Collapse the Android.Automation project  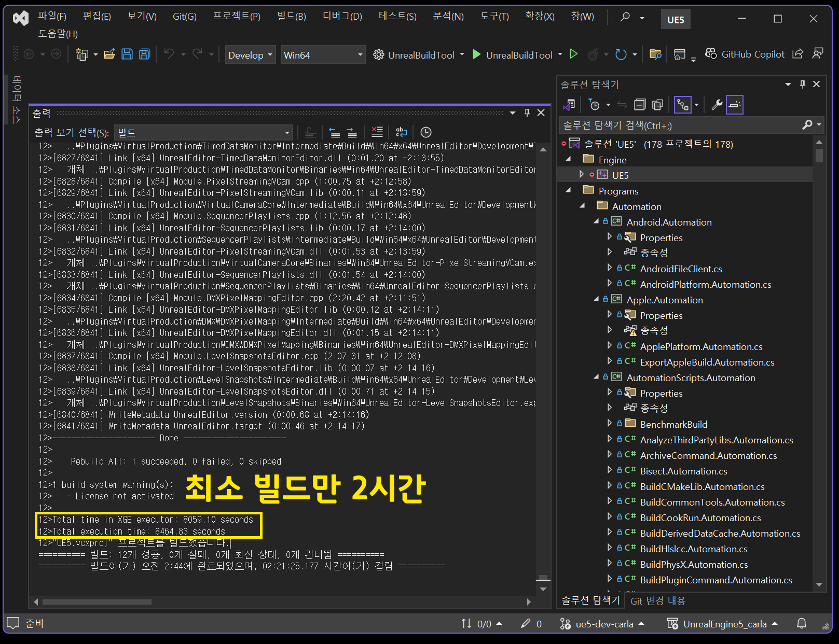click(596, 221)
